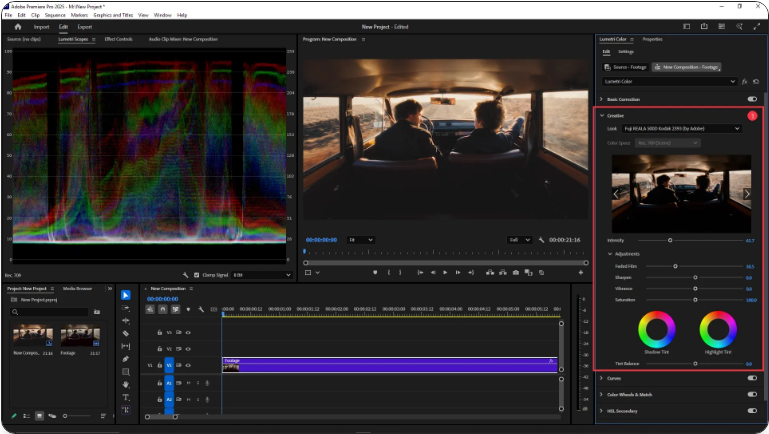This screenshot has width=769, height=434.
Task: Open the Fit zoom level dropdown
Action: tap(360, 240)
